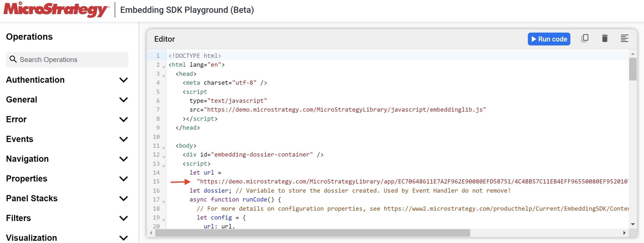Click the copy code icon in Editor header
Screen dimensions: 644x243
[585, 38]
